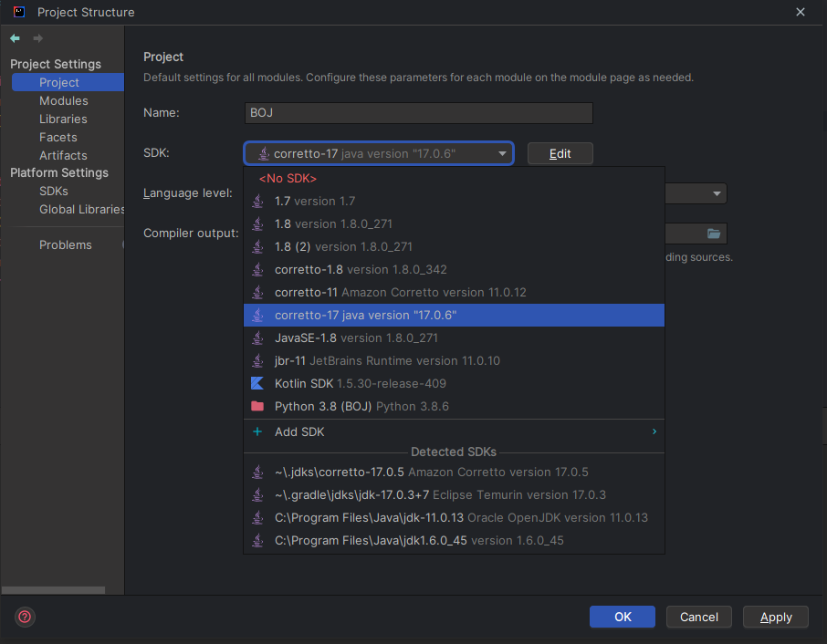Click the IntelliJ logo in title bar

pos(19,12)
